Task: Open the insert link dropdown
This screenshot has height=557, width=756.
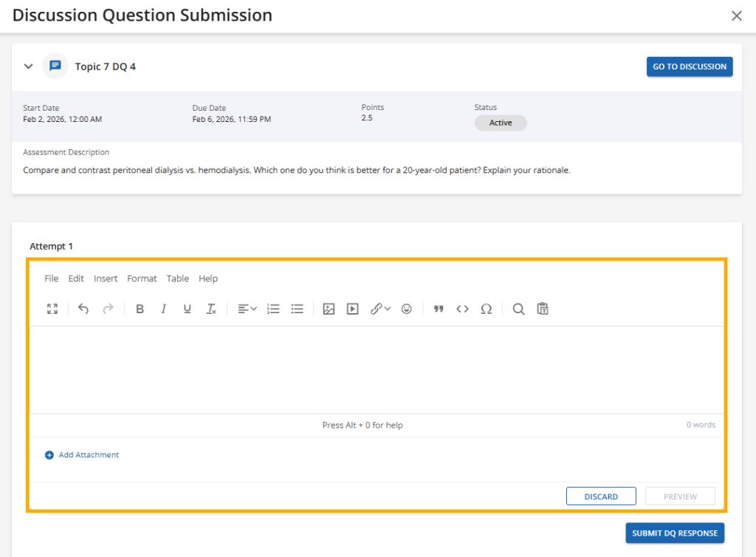Action: [x=380, y=309]
